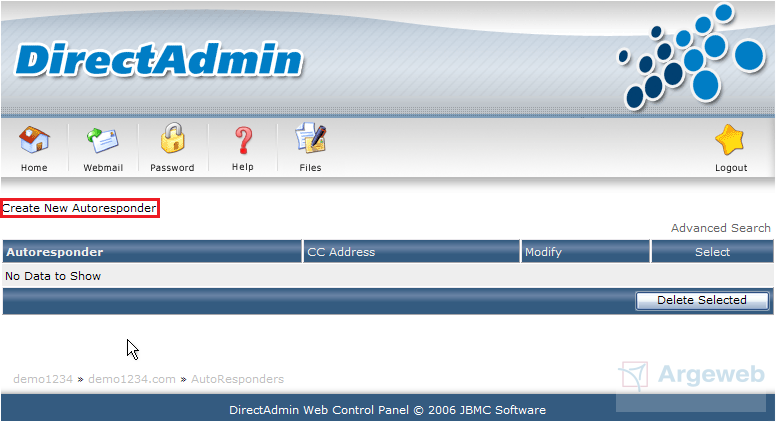Click the Home text label
776x422 pixels.
[x=34, y=168]
